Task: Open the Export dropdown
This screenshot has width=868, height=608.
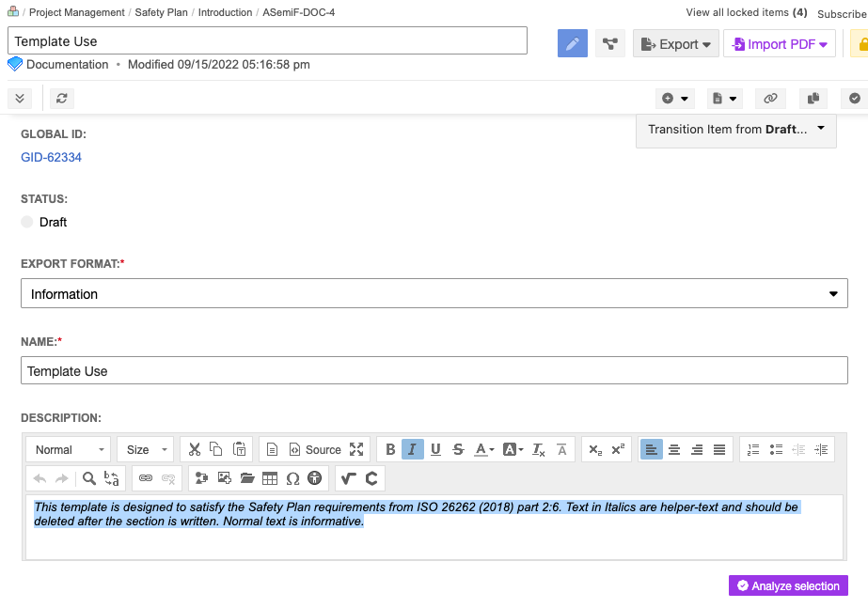Action: (676, 44)
